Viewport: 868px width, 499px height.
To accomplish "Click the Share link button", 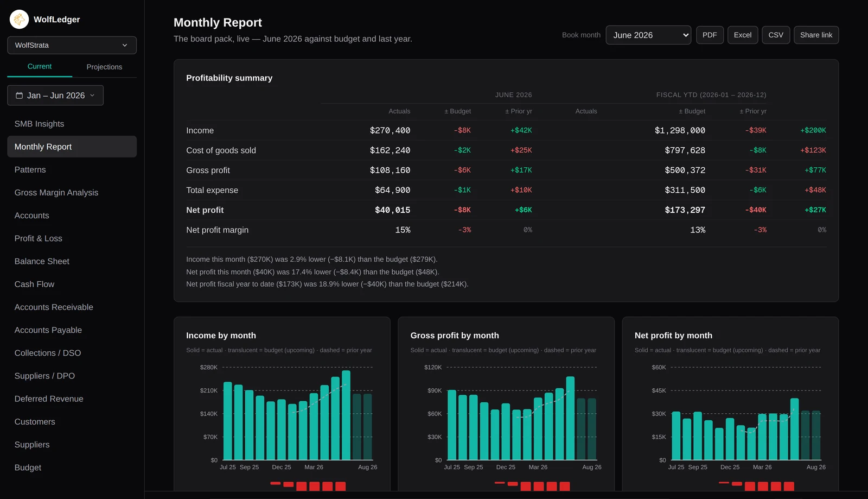I will 816,35.
